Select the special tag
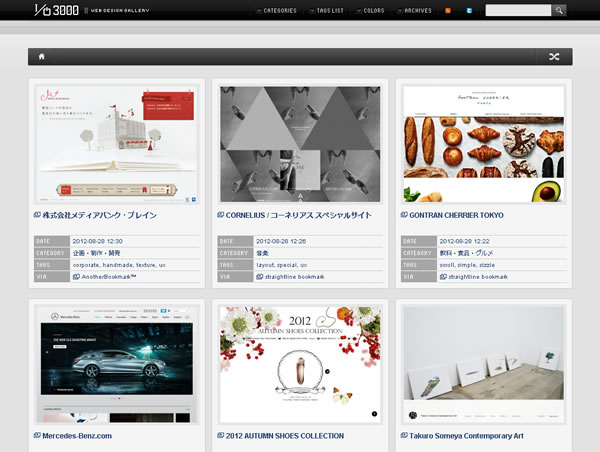This screenshot has width=600, height=452. pyautogui.click(x=287, y=265)
